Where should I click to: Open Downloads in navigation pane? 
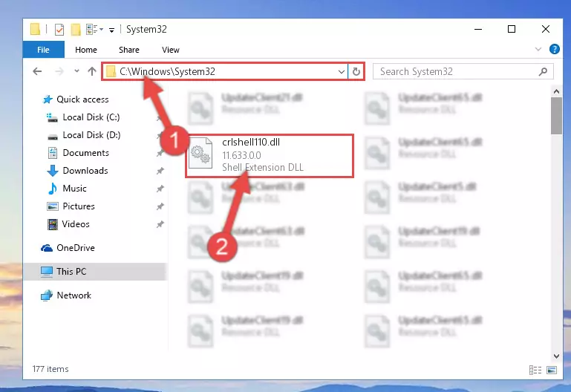pos(85,171)
